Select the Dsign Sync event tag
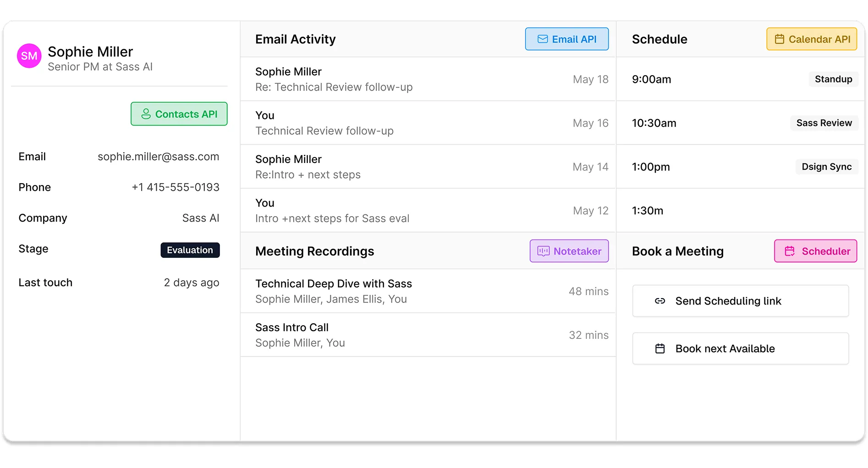The image size is (868, 468). pyautogui.click(x=826, y=167)
